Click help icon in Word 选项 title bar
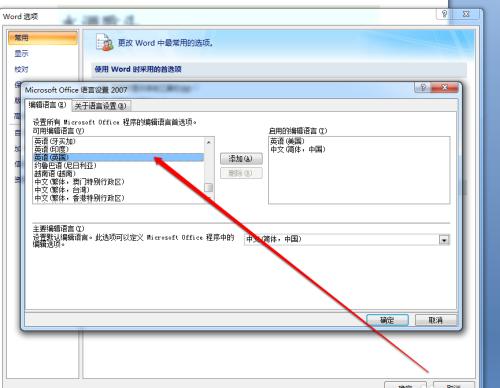This screenshot has height=388, width=500. pos(444,14)
